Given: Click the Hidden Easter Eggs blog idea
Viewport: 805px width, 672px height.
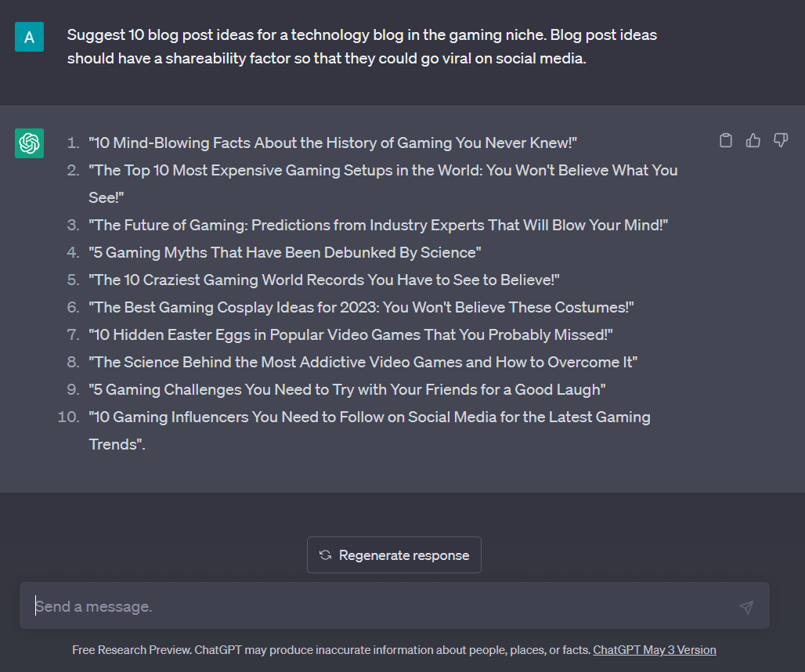Looking at the screenshot, I should (x=350, y=334).
